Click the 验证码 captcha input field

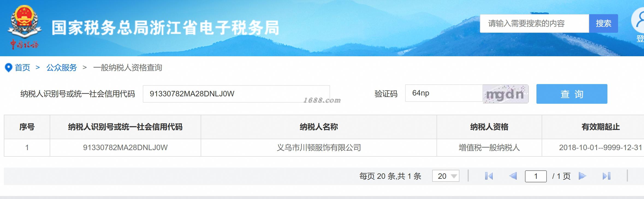pyautogui.click(x=444, y=93)
